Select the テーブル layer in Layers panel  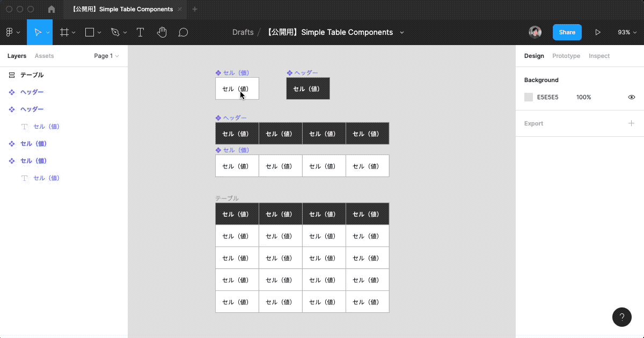(32, 75)
